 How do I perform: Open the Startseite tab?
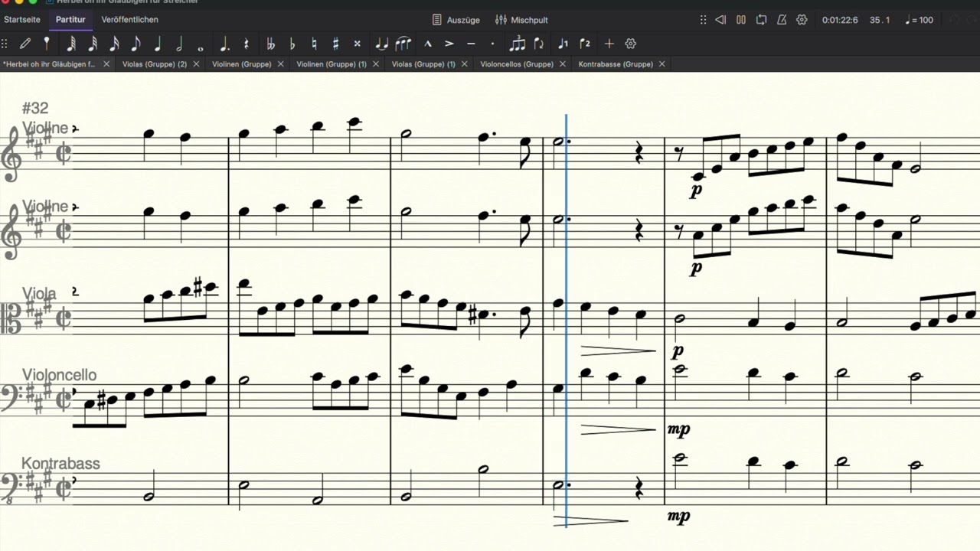coord(22,20)
